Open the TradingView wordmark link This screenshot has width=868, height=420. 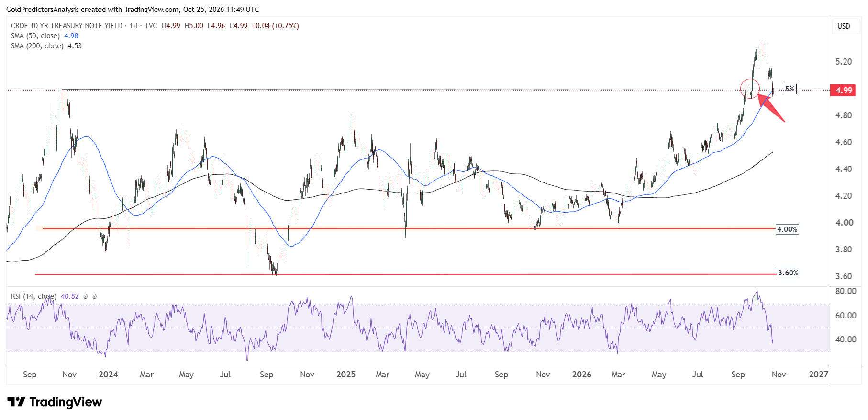click(x=66, y=402)
